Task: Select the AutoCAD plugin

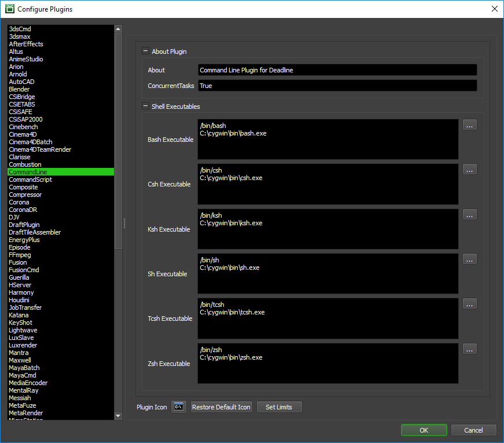Action: [61, 82]
